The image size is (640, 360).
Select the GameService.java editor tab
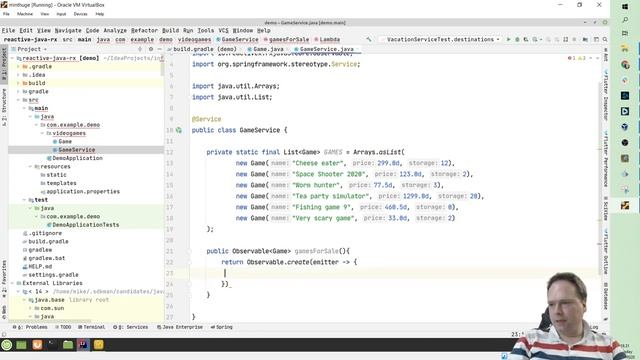tap(327, 49)
